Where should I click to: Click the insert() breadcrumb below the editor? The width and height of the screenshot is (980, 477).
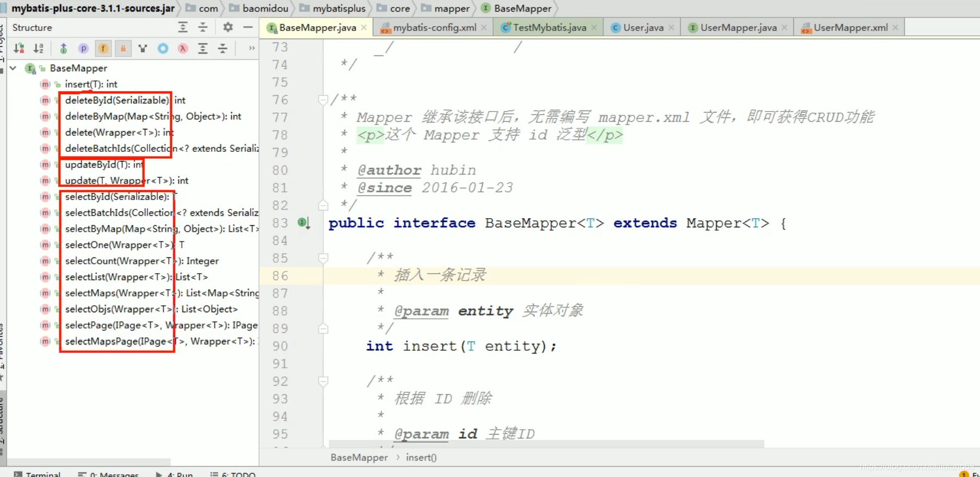point(421,457)
